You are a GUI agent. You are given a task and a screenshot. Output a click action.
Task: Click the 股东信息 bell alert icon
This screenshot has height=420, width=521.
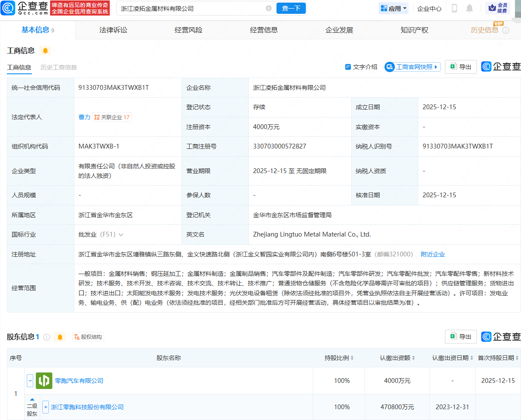[x=60, y=337]
